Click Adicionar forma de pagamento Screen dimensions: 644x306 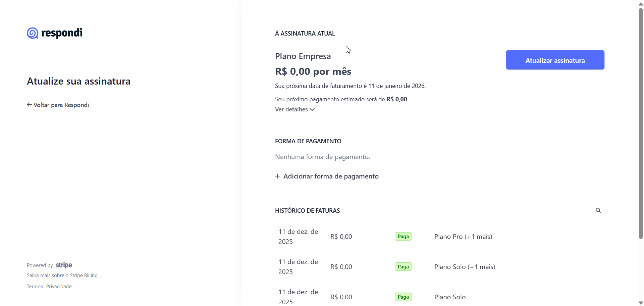(x=327, y=176)
